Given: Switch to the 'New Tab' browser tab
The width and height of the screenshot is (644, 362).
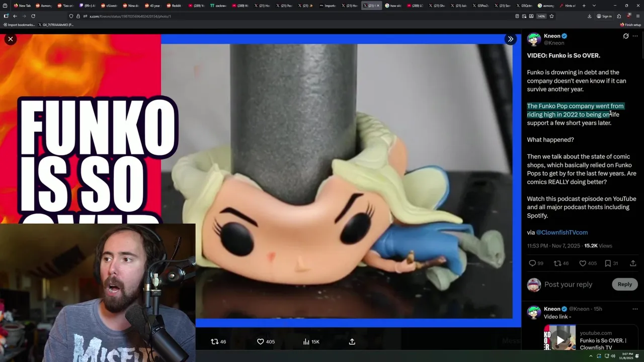Looking at the screenshot, I should click(x=22, y=6).
